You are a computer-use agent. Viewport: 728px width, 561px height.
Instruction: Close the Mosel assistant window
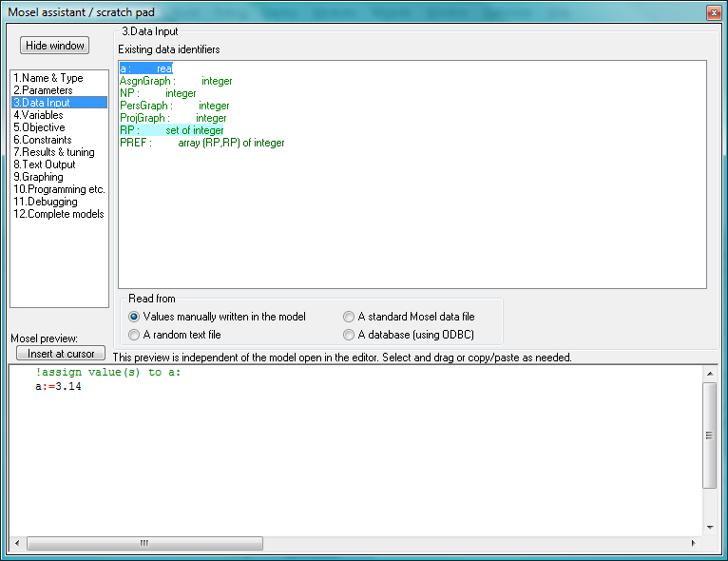(713, 11)
